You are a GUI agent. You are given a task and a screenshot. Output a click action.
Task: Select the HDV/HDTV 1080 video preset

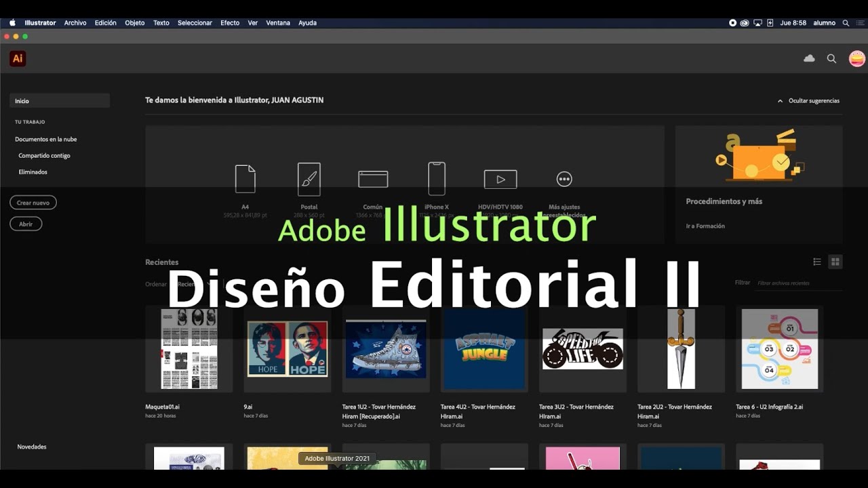click(x=500, y=179)
